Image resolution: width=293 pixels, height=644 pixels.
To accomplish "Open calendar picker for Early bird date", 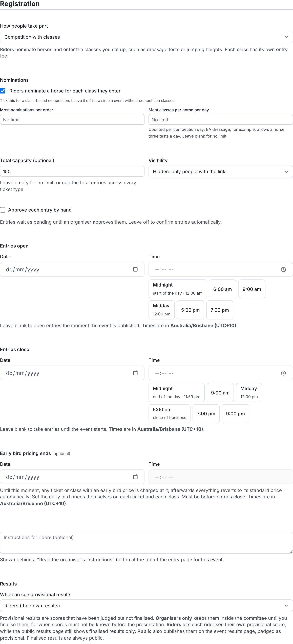I will [135, 477].
